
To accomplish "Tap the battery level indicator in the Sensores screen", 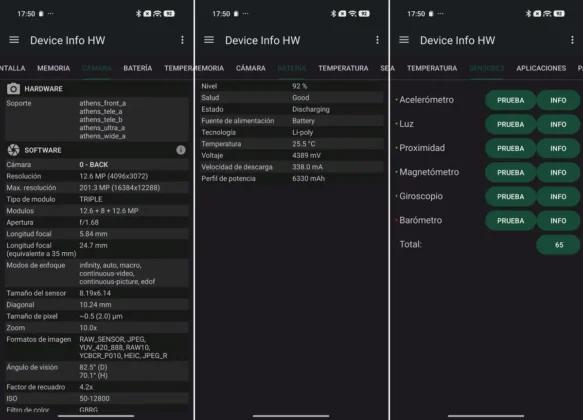I will point(559,14).
